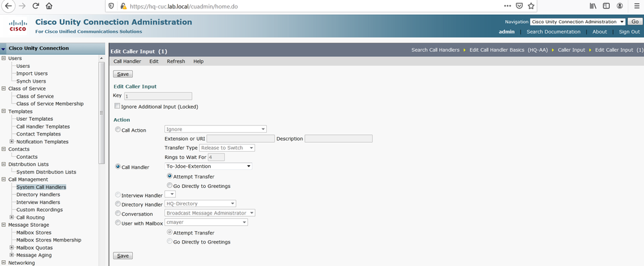The height and width of the screenshot is (266, 644).
Task: Open Directory Handlers in the tree
Action: (38, 194)
